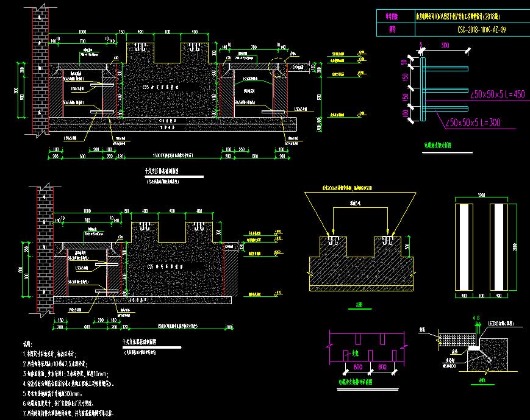Select note 3 mentioning thickness 10mm
This screenshot has width=530, height=420.
point(65,374)
